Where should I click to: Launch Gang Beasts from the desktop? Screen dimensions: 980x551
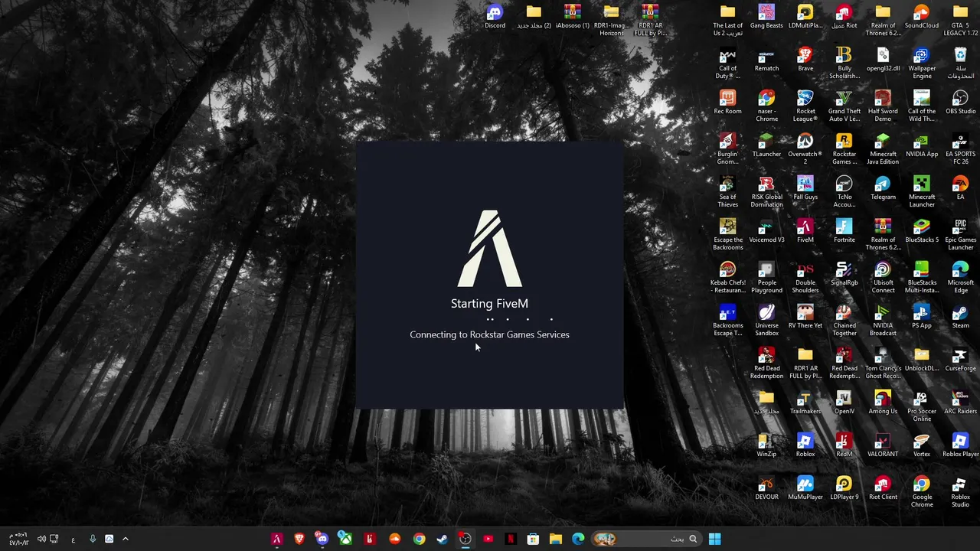766,17
